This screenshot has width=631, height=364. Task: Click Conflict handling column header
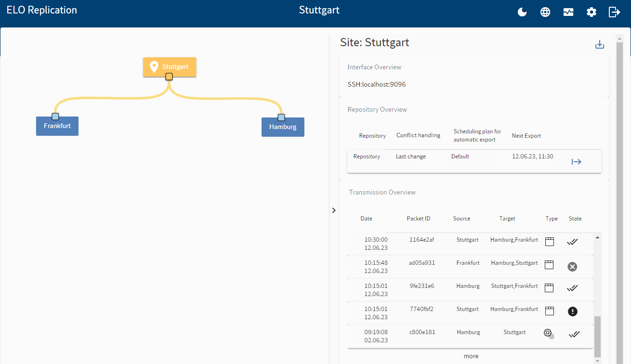click(418, 135)
